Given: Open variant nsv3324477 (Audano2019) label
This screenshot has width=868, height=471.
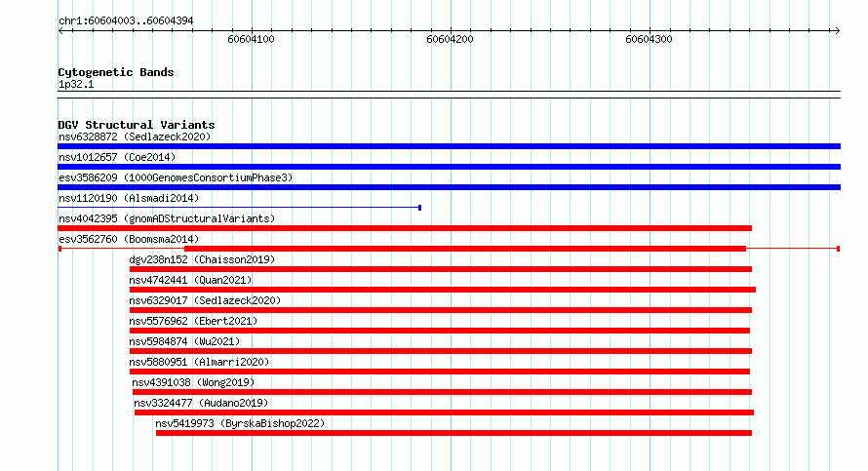Looking at the screenshot, I should (x=201, y=403).
